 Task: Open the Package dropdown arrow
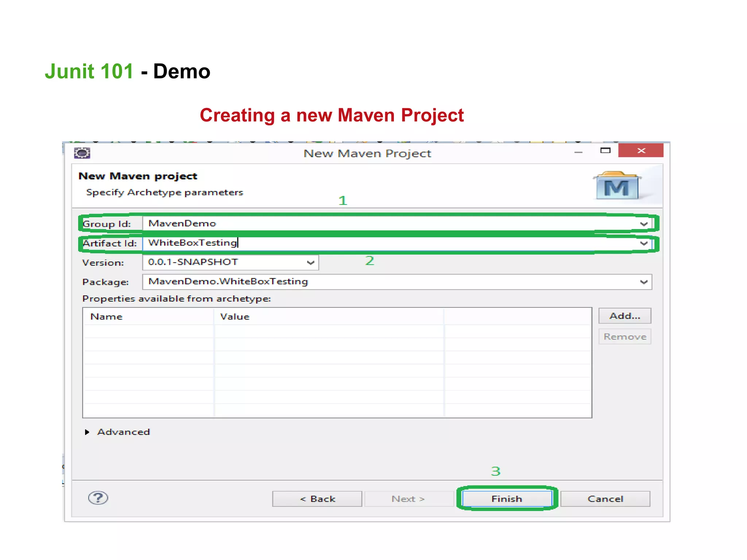(x=644, y=282)
